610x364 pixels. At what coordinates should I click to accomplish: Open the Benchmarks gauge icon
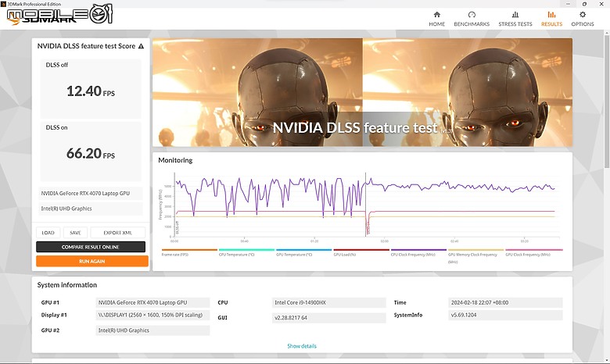(472, 15)
